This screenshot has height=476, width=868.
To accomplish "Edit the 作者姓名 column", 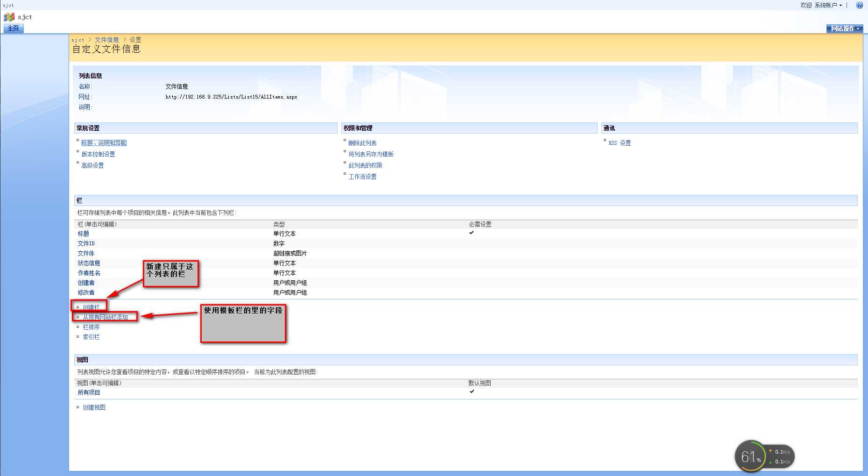I will point(89,273).
